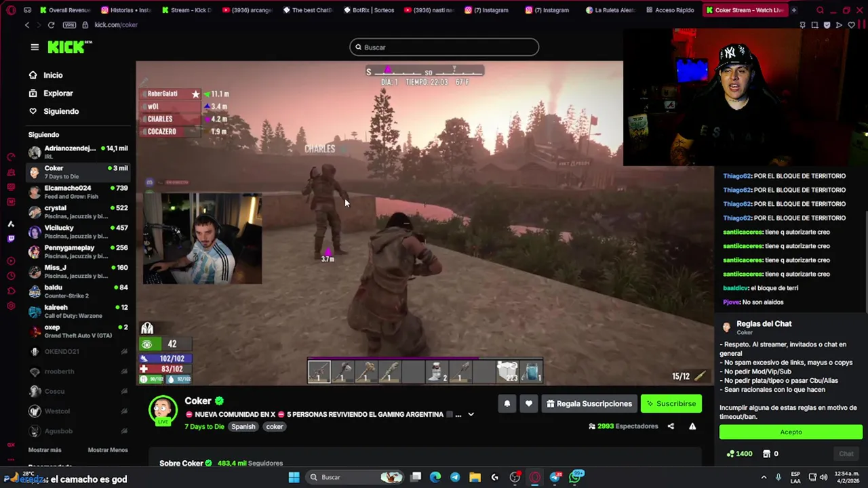Open crystal channel in sidebar
868x488 pixels.
78,211
